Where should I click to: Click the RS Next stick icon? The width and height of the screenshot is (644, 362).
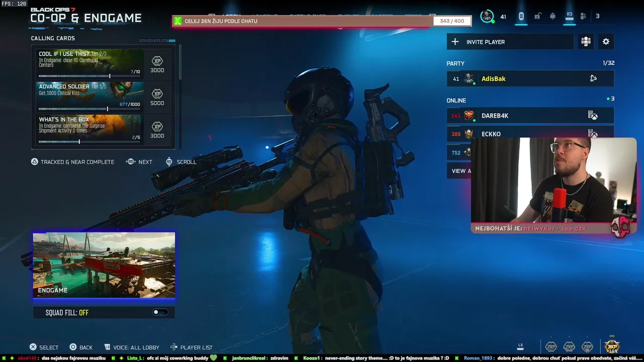[x=131, y=162]
